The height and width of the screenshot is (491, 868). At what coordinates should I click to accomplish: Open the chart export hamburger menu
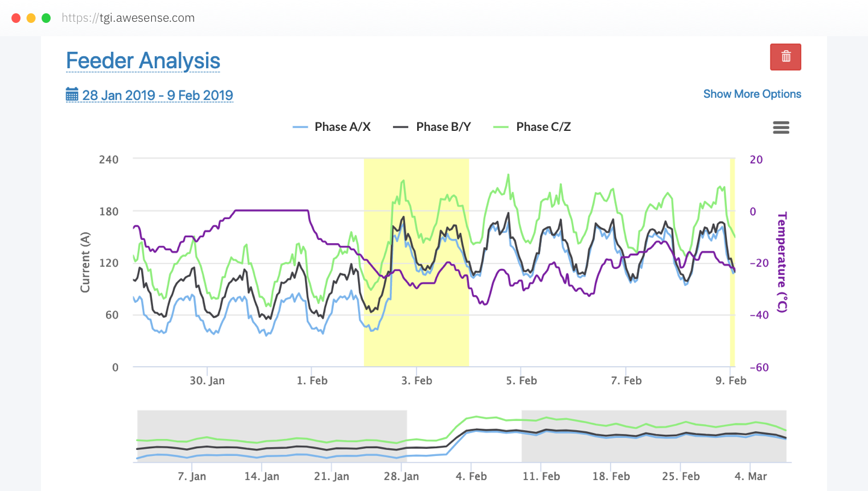point(781,127)
